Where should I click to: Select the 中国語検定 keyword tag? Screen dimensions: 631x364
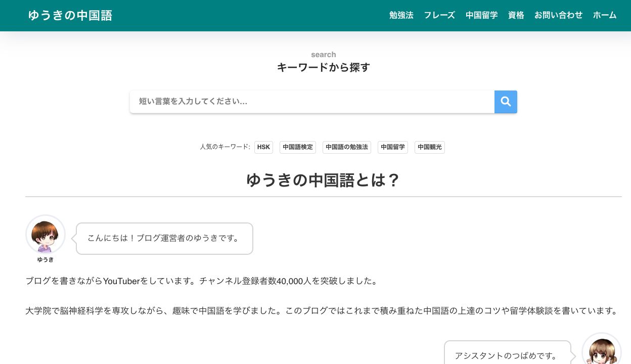pyautogui.click(x=298, y=147)
